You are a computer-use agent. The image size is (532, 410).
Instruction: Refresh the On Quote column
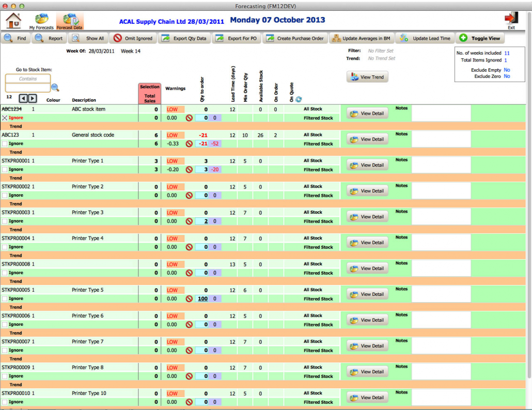298,99
